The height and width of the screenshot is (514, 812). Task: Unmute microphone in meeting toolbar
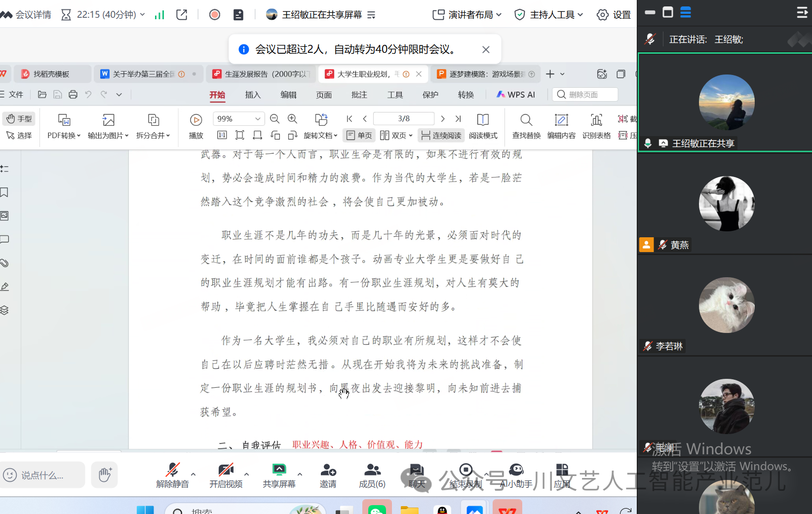(x=172, y=476)
